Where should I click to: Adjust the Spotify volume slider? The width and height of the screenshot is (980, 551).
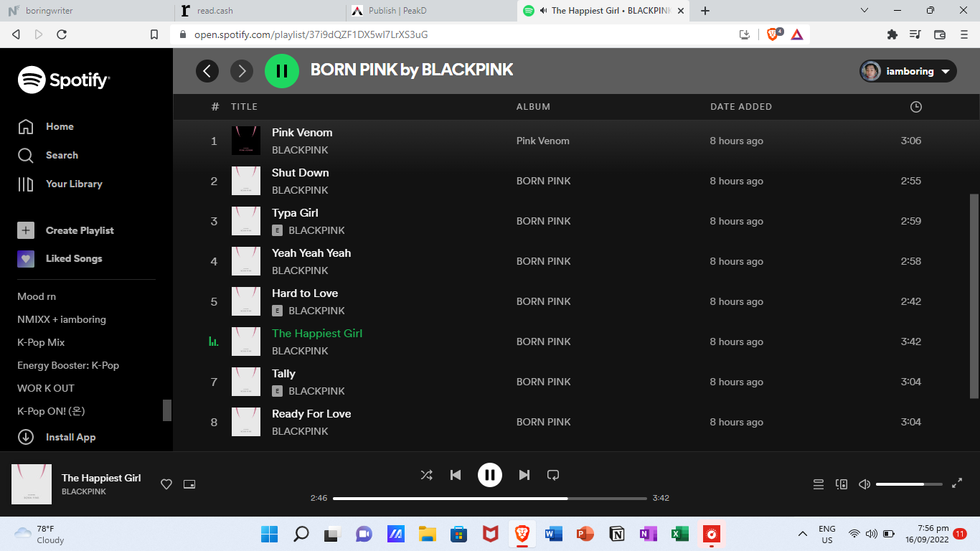point(909,484)
